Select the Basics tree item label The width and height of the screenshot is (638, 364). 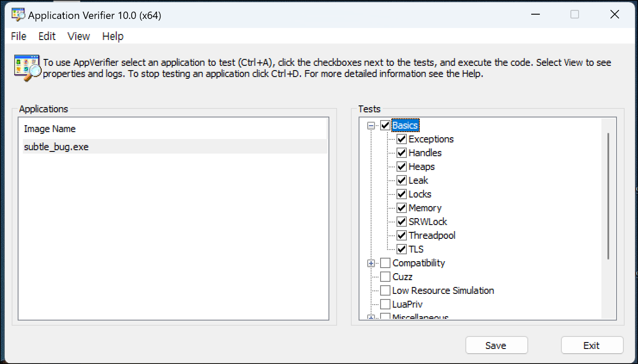coord(405,125)
